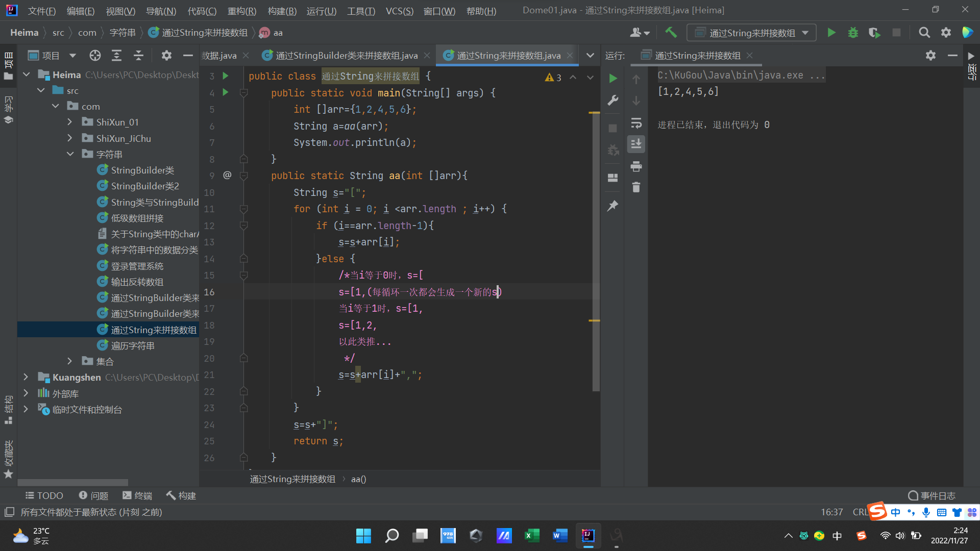
Task: Click Run with Coverage icon
Action: (x=874, y=33)
